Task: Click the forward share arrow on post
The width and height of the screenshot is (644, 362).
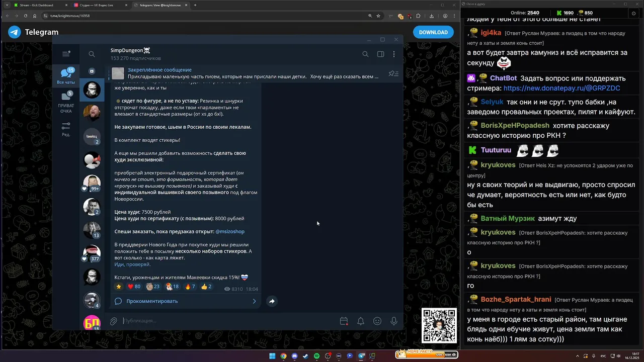Action: [272, 301]
